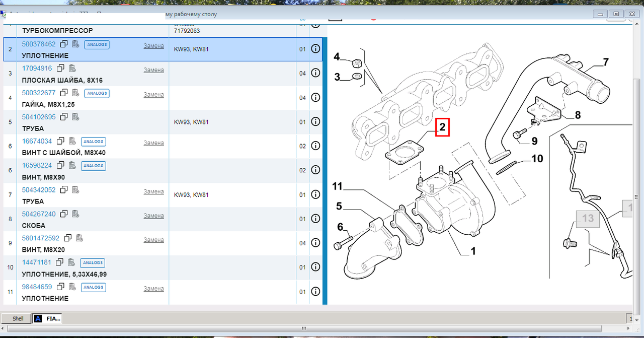
Task: Click clipboard icon next to 500378462
Action: pyautogui.click(x=75, y=44)
